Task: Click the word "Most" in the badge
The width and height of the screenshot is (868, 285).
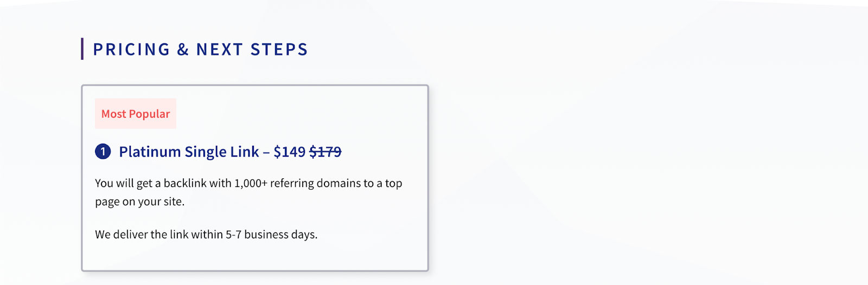Action: 113,114
